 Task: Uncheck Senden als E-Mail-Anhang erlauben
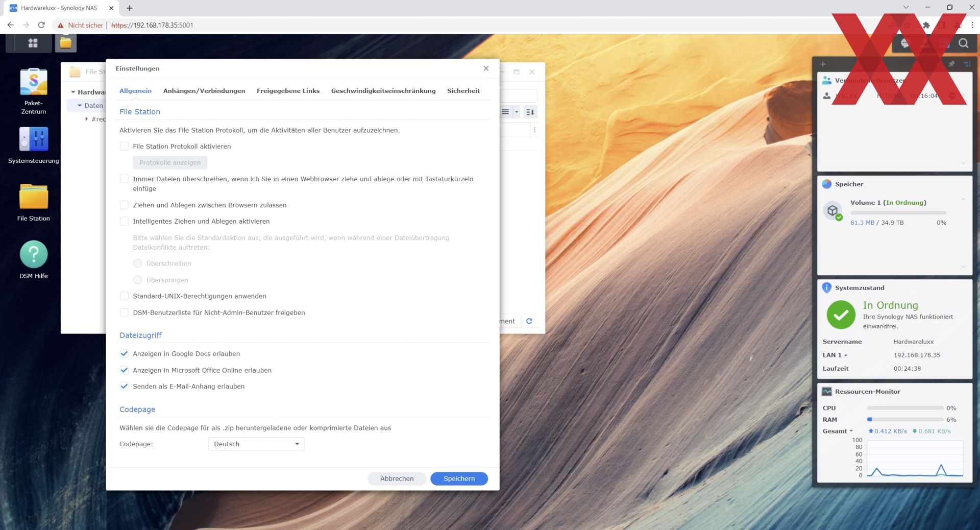[x=124, y=387]
